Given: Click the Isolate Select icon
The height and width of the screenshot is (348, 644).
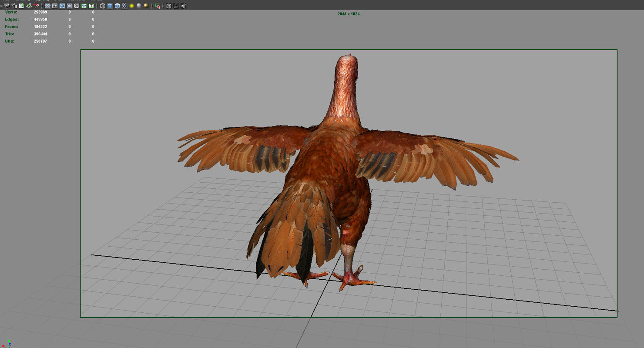Looking at the screenshot, I should click(x=158, y=6).
